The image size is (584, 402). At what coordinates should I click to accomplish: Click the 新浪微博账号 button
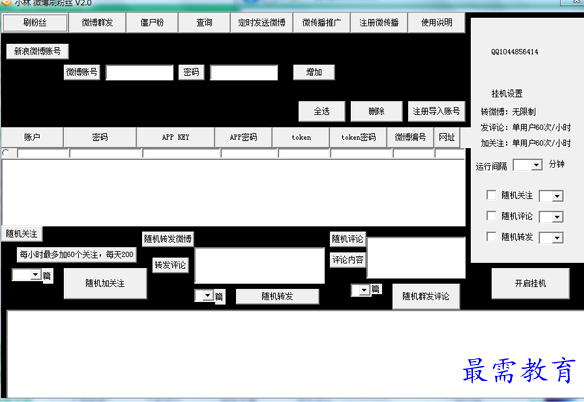pyautogui.click(x=37, y=51)
